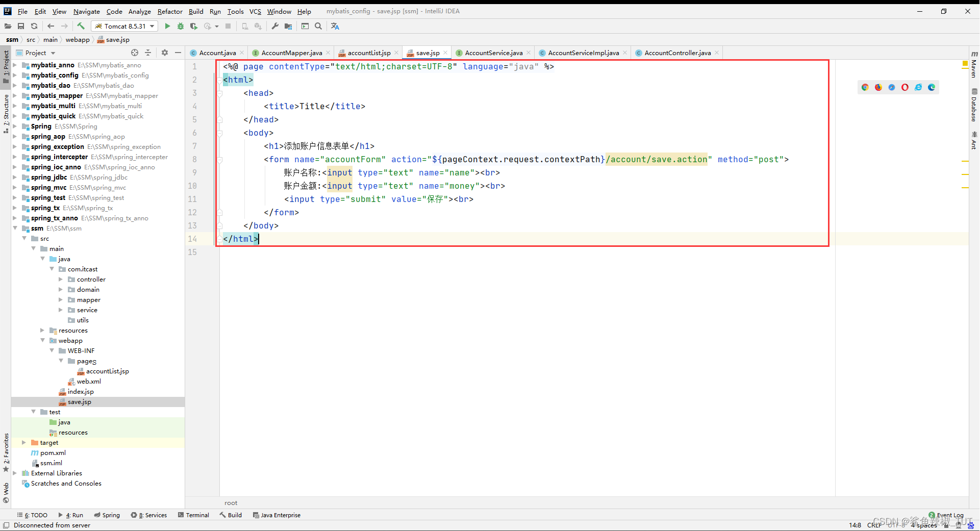Open the Services tool window

148,515
